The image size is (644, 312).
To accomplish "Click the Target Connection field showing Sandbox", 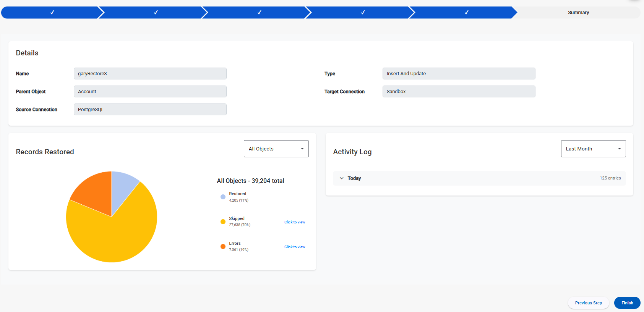I will (458, 92).
